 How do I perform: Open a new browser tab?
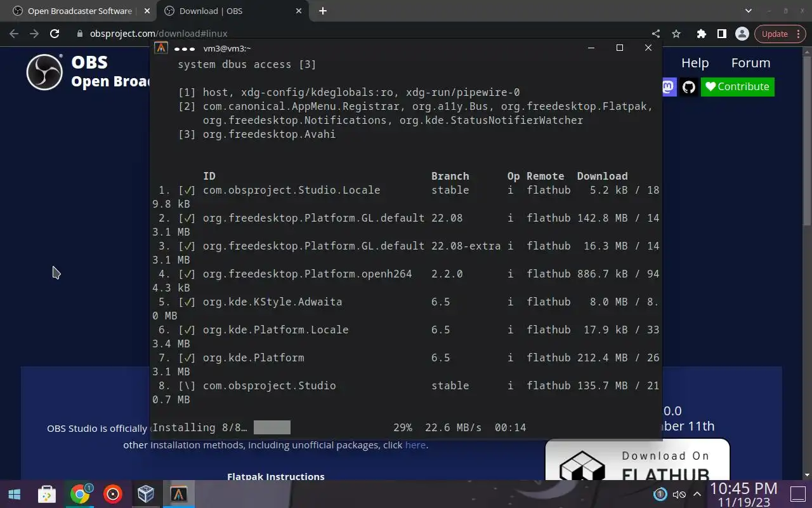point(323,11)
